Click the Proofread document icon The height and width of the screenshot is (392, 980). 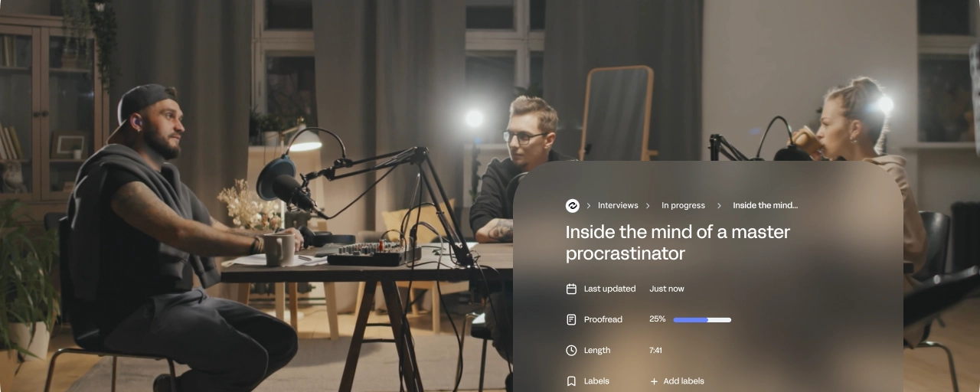pos(571,320)
